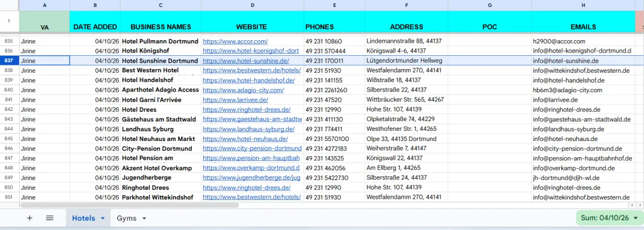Select column E header
This screenshot has width=644, height=230.
click(x=334, y=5)
